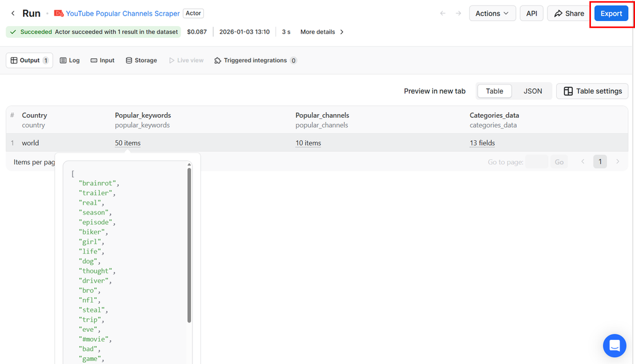
Task: Switch to the Log tab
Action: (69, 60)
